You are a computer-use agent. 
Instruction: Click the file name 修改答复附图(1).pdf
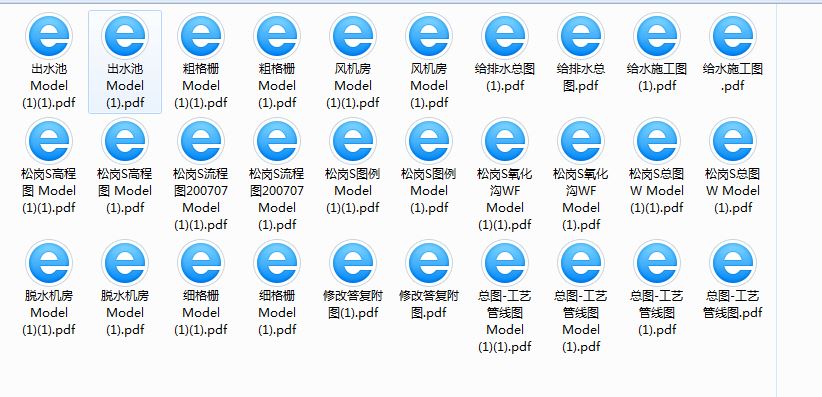point(353,305)
